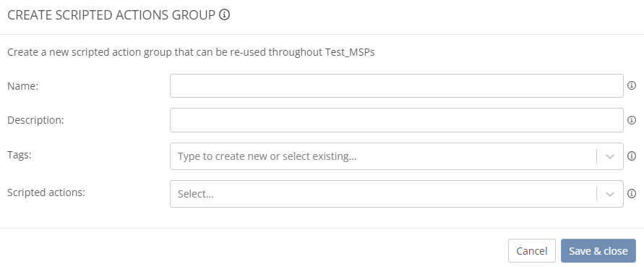Focus the Description text input

(x=397, y=120)
